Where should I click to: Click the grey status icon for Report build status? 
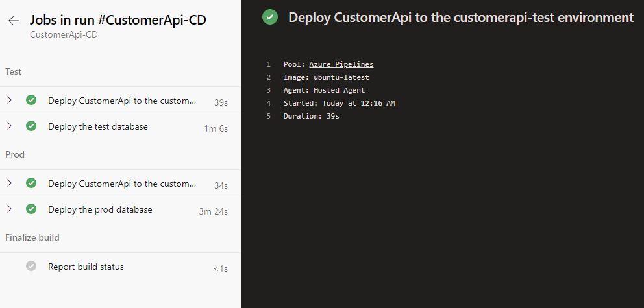pos(31,267)
